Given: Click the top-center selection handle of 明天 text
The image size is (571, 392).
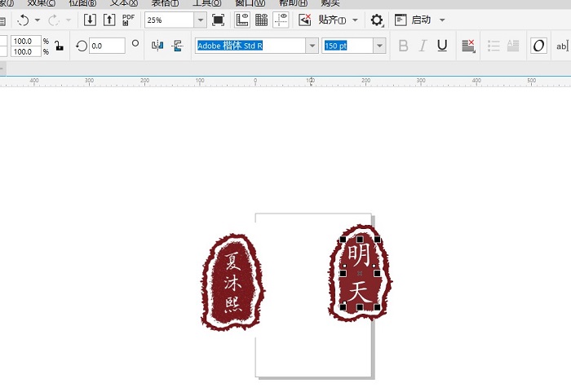Looking at the screenshot, I should coord(360,239).
